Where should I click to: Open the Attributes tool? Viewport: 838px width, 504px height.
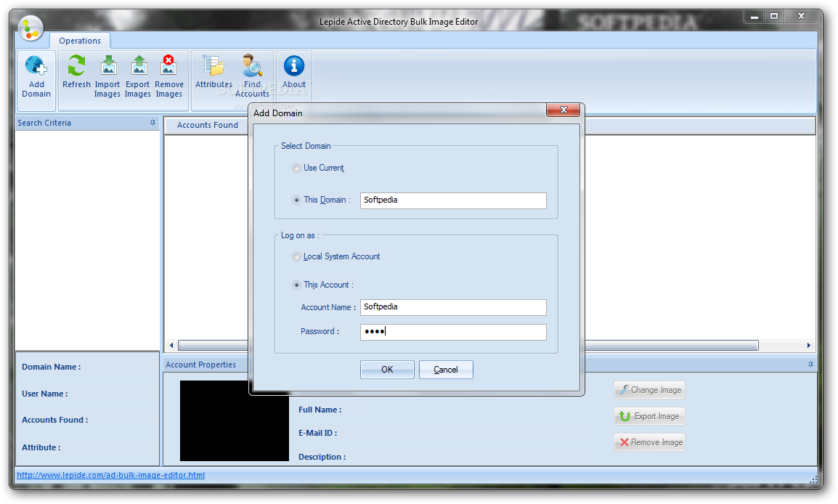coord(213,72)
